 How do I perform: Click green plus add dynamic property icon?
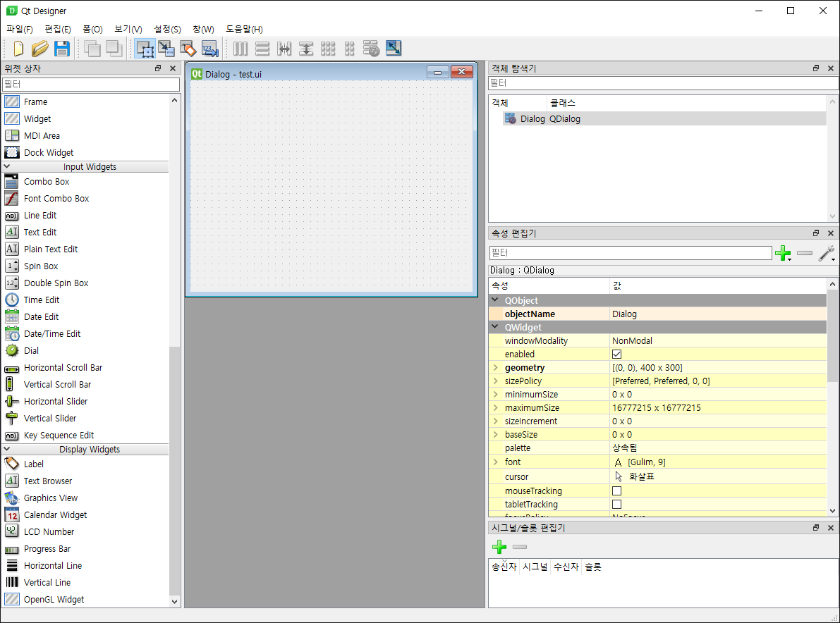click(x=783, y=252)
